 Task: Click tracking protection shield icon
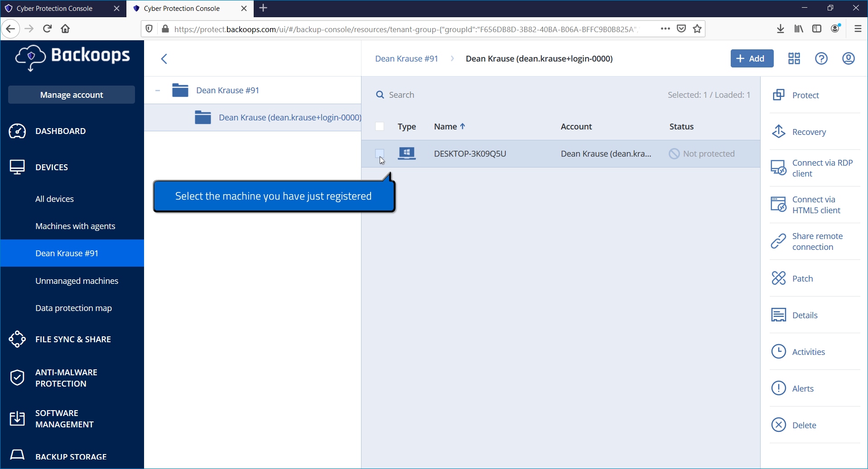click(x=149, y=29)
